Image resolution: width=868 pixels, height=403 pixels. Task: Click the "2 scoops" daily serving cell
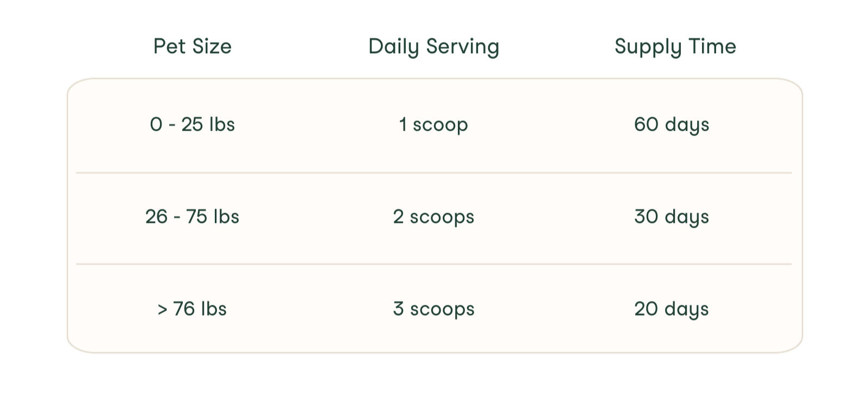[433, 217]
